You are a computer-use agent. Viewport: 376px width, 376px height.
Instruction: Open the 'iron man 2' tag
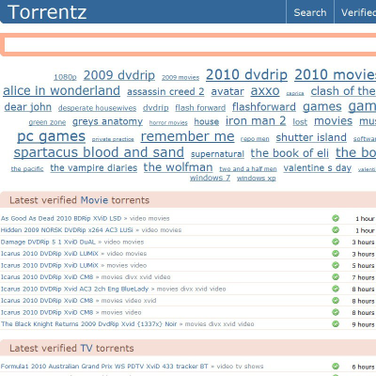(x=256, y=121)
